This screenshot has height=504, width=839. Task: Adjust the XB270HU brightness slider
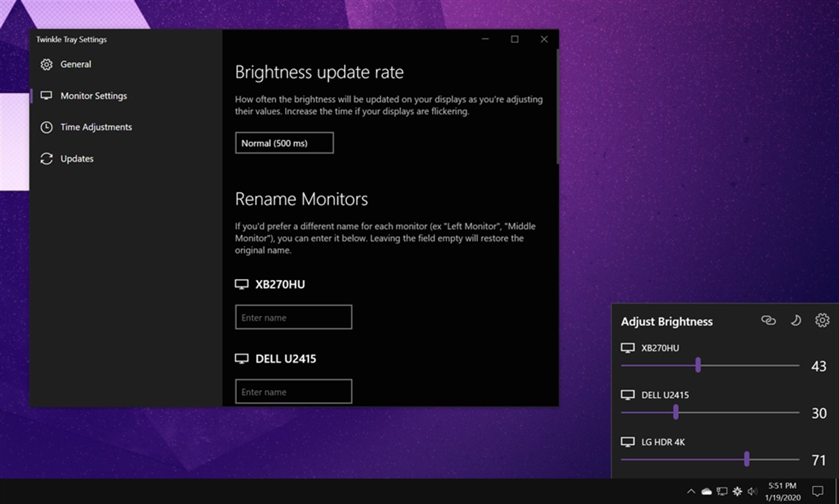coord(698,365)
